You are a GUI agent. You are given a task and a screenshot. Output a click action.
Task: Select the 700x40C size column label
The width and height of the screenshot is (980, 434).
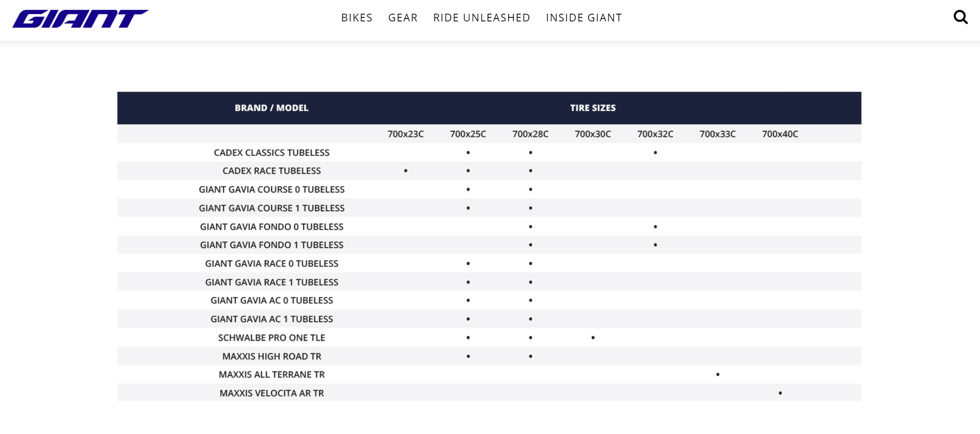click(780, 134)
